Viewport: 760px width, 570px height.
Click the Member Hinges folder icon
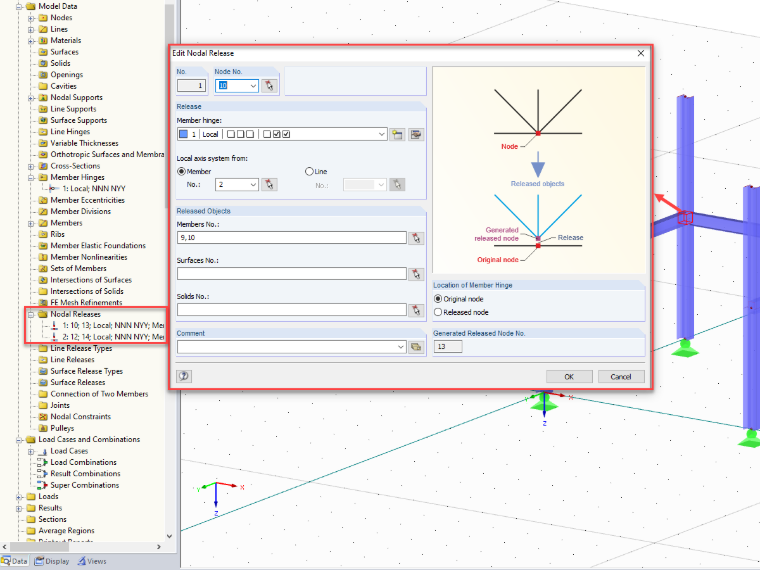(43, 177)
